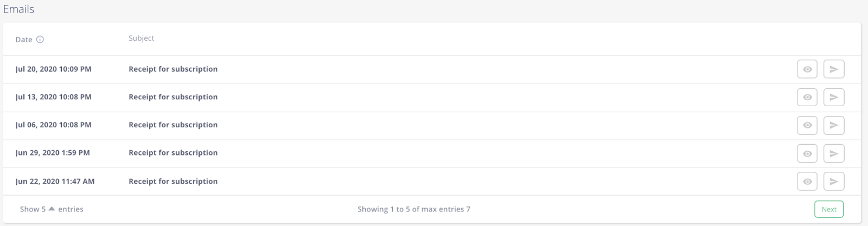This screenshot has width=868, height=226.
Task: Resend the Jun 22, 2020 receipt email
Action: tap(834, 182)
